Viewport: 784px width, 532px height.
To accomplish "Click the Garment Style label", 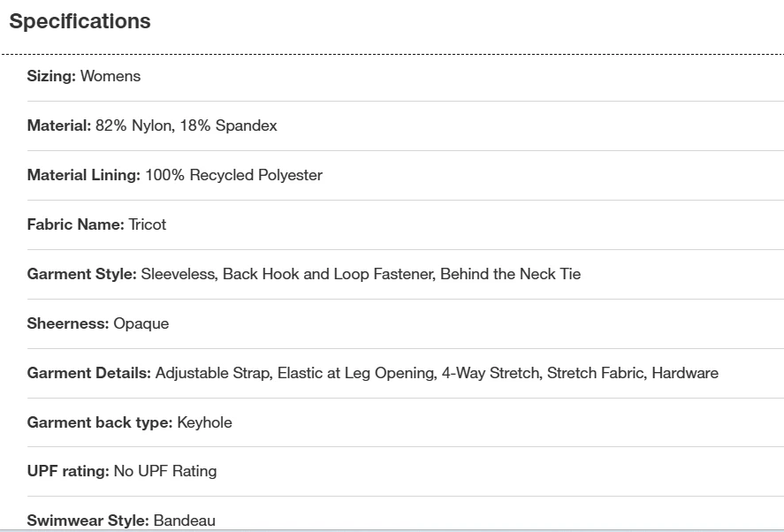I will tap(82, 274).
